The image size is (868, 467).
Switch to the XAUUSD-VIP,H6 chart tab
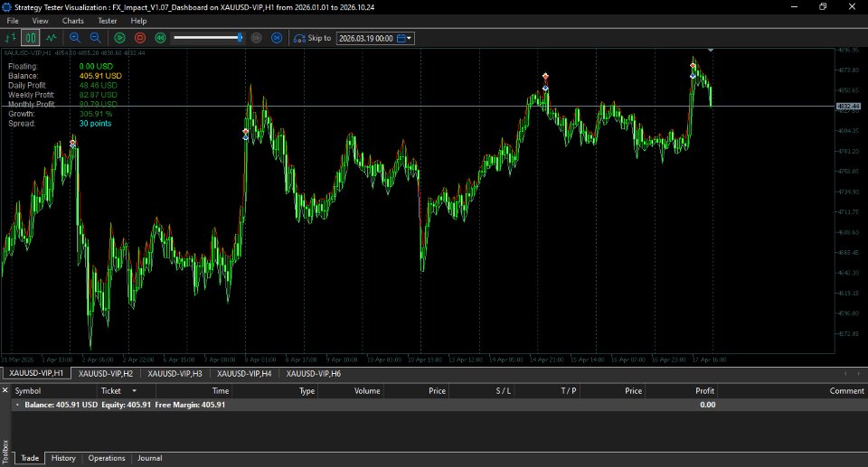314,373
